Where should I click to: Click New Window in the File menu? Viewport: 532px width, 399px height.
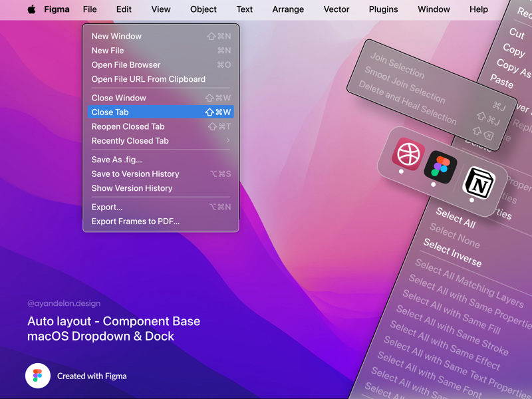click(116, 36)
